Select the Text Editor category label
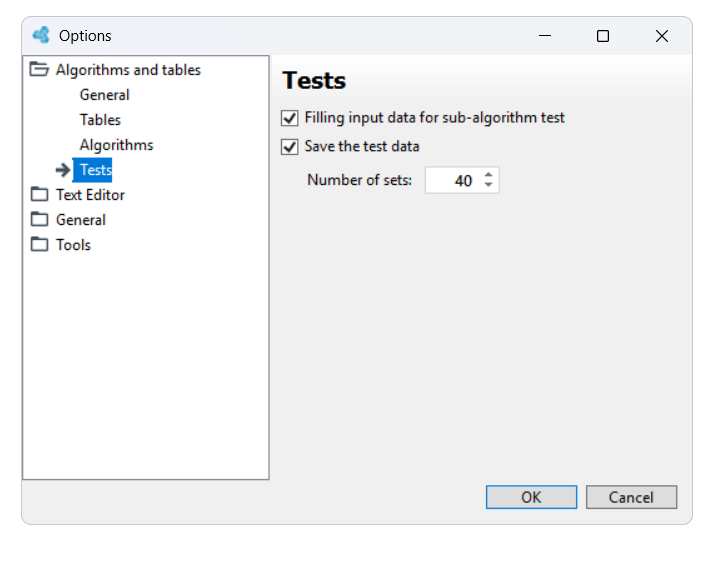The height and width of the screenshot is (568, 722). 90,195
